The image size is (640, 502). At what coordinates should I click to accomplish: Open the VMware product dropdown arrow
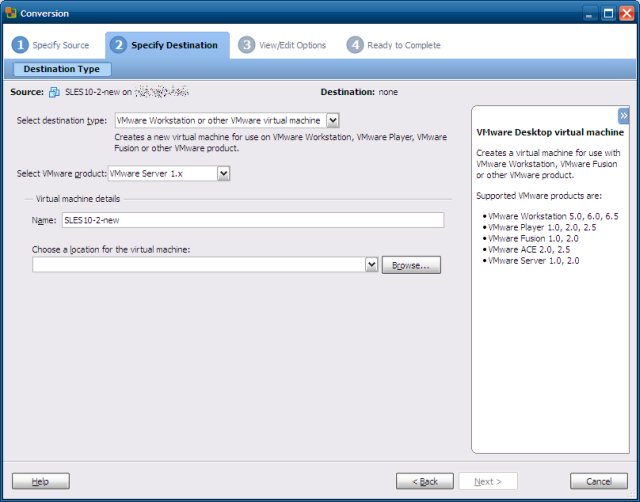point(223,173)
